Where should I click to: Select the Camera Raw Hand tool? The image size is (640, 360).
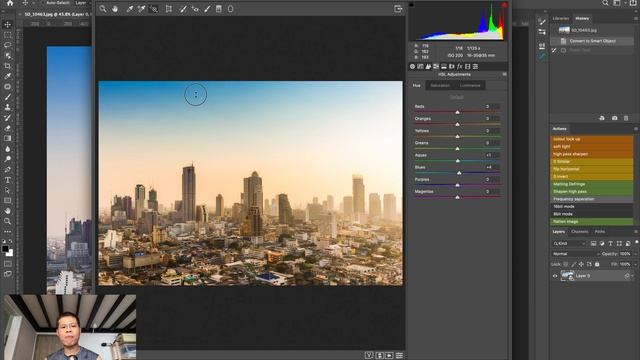(115, 9)
